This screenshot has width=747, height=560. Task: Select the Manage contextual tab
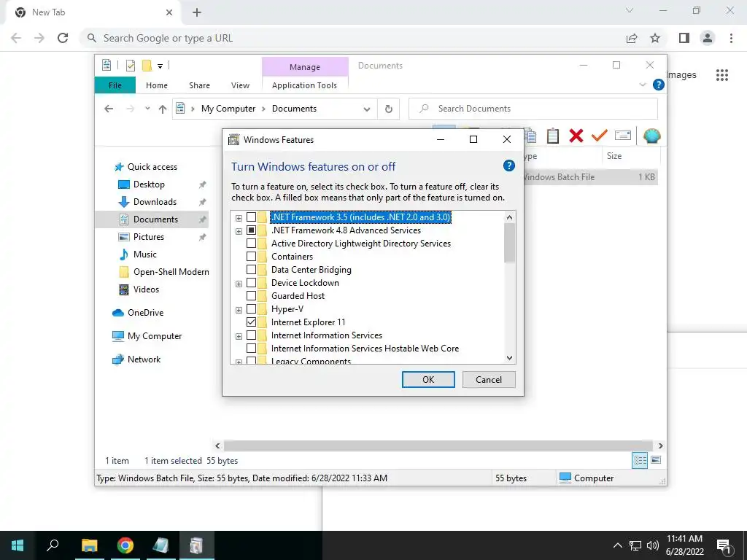coord(305,67)
